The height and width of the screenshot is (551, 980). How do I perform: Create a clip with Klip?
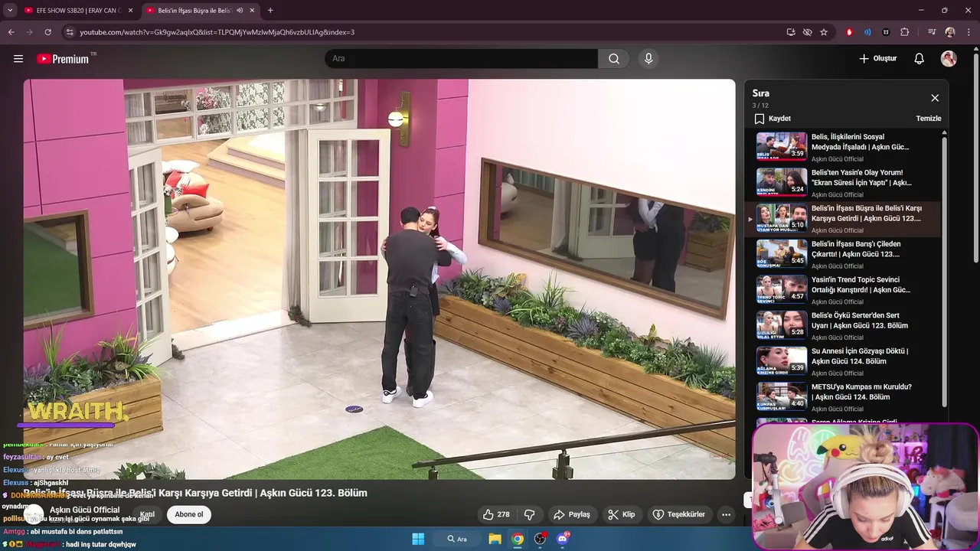(621, 514)
